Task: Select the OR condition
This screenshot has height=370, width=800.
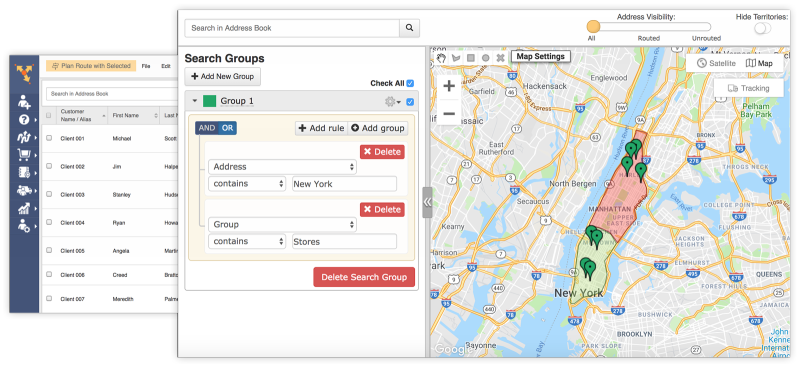Action: pyautogui.click(x=228, y=128)
